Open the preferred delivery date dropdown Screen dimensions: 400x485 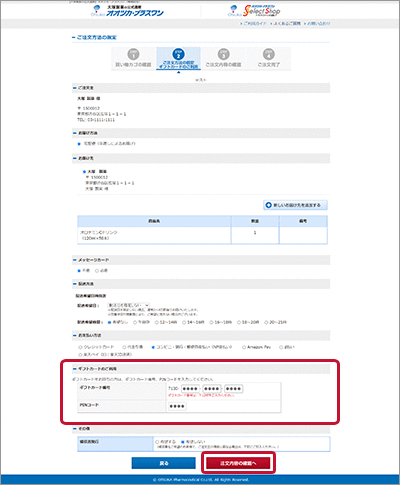click(128, 305)
